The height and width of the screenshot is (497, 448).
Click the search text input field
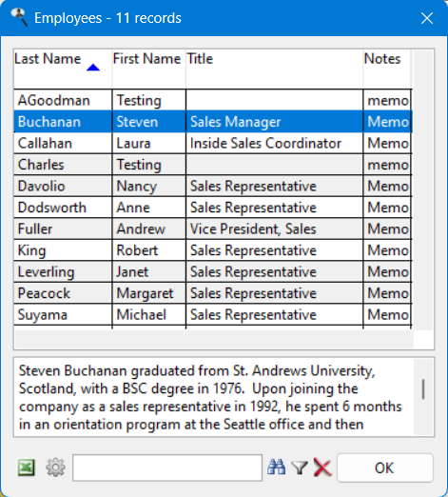pyautogui.click(x=167, y=467)
